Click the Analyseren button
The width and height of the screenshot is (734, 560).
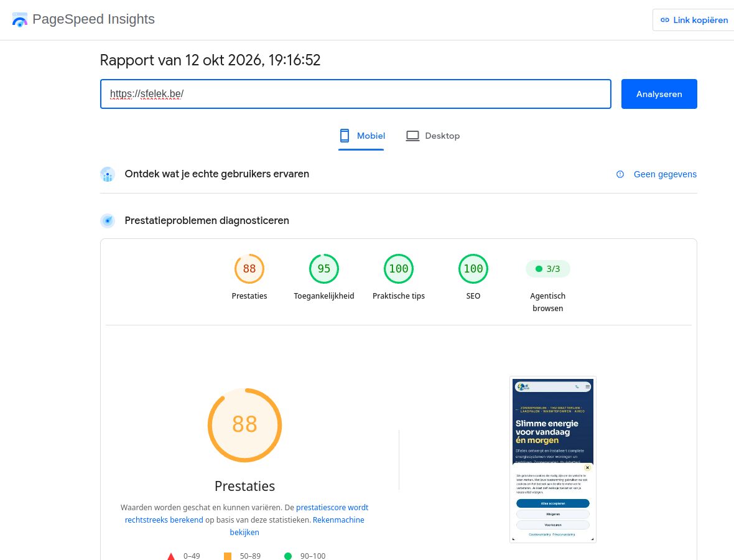coord(659,94)
